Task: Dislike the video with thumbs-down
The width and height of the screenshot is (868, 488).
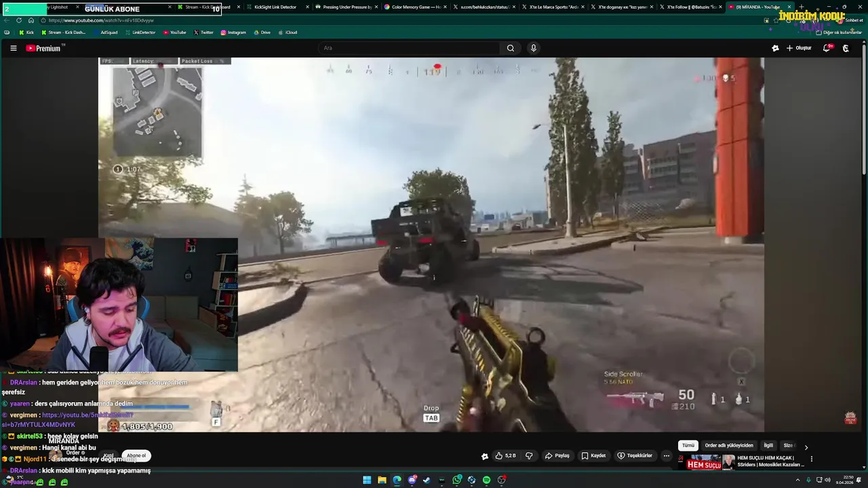Action: pyautogui.click(x=529, y=455)
